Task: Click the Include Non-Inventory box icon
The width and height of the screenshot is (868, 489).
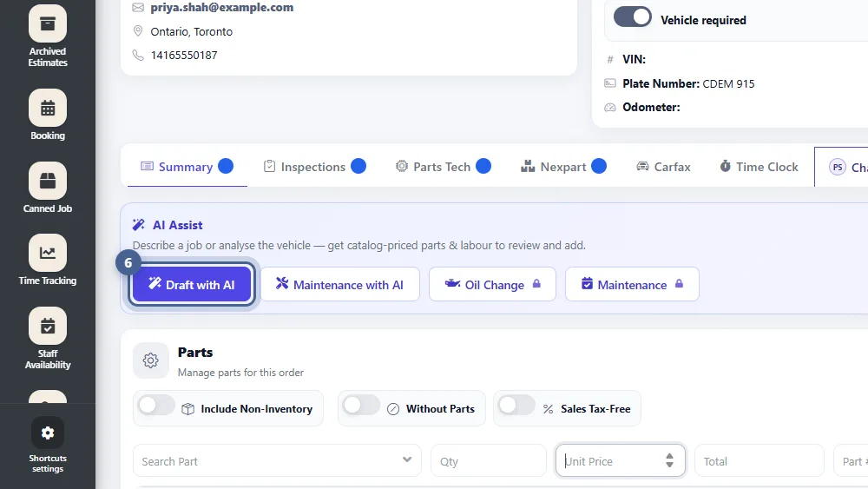Action: tap(188, 409)
